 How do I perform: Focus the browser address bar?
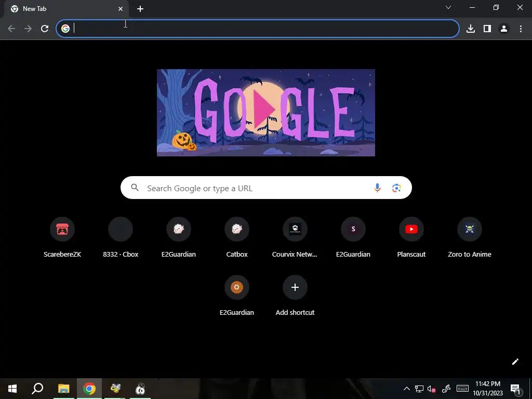coord(258,29)
